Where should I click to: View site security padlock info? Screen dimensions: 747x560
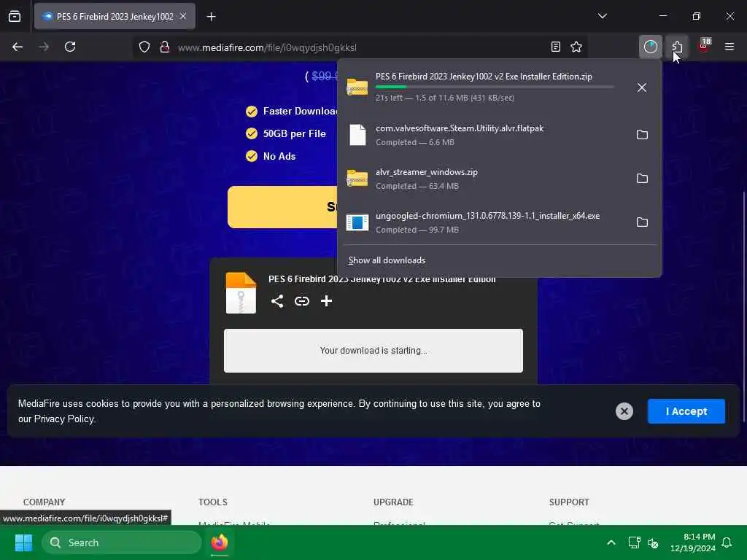[x=165, y=47]
